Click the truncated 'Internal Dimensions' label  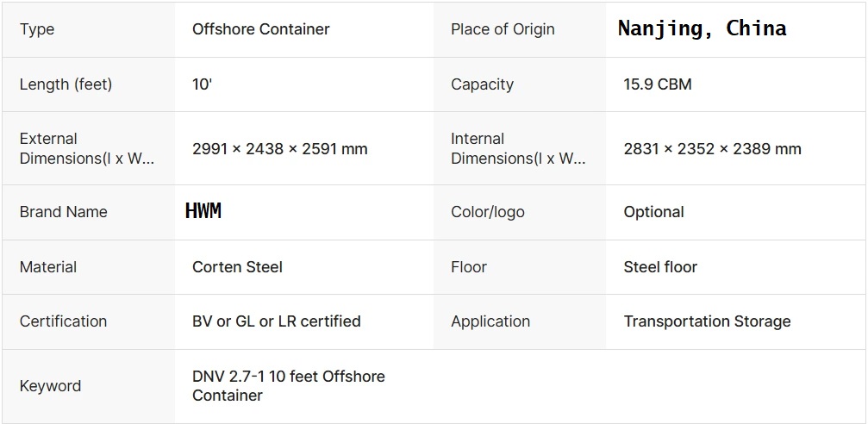pyautogui.click(x=518, y=148)
